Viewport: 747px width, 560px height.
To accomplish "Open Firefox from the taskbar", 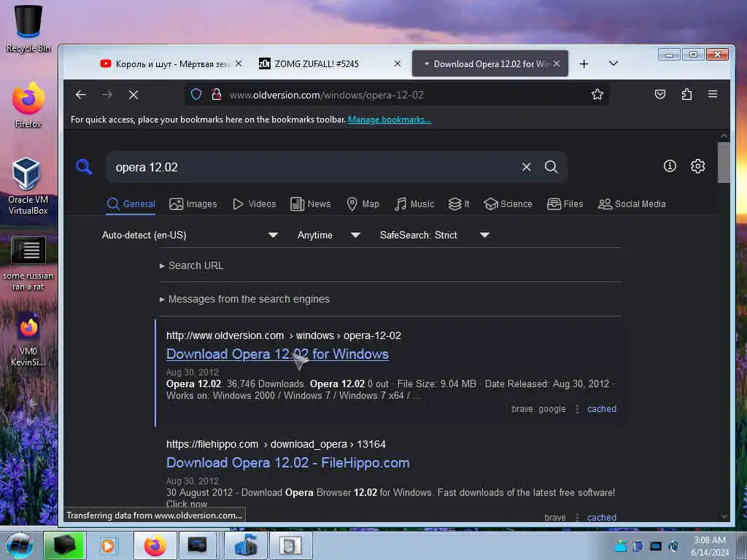I will 155,545.
